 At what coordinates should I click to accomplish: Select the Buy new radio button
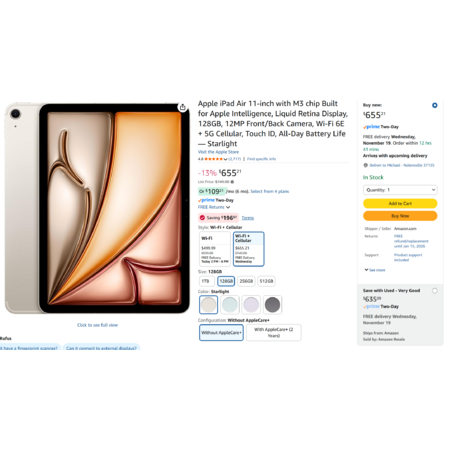pyautogui.click(x=435, y=105)
